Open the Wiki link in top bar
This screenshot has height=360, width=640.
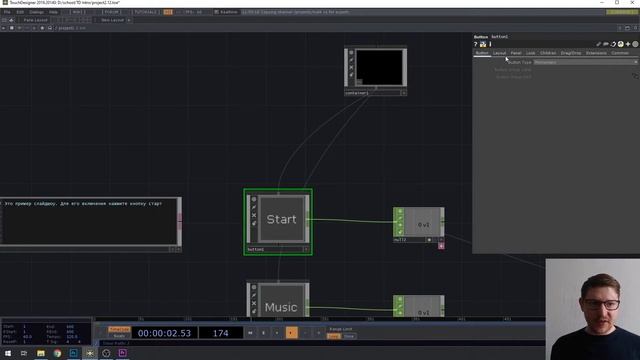[79, 12]
